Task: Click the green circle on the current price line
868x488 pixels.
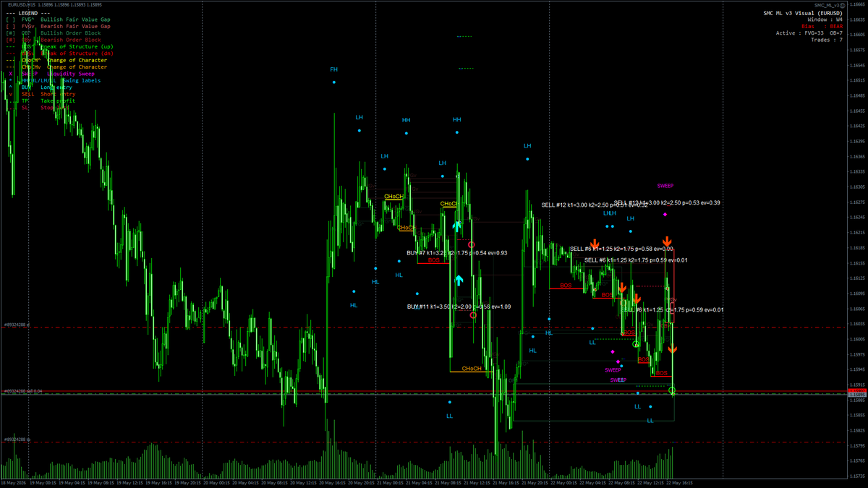Action: 672,390
